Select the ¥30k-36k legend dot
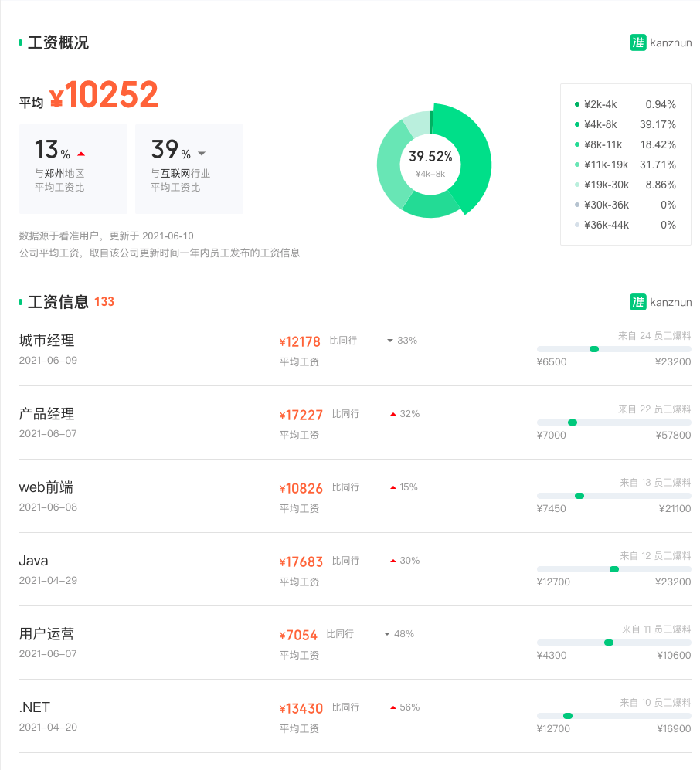700x770 pixels. click(x=577, y=205)
